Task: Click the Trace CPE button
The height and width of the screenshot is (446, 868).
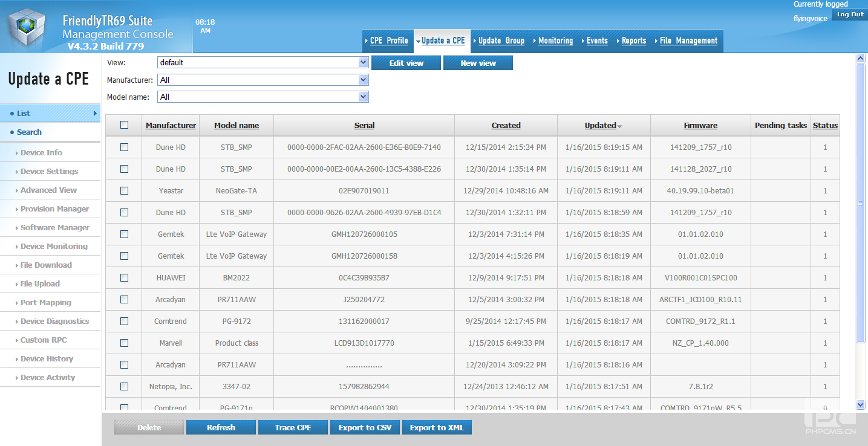Action: pos(293,427)
